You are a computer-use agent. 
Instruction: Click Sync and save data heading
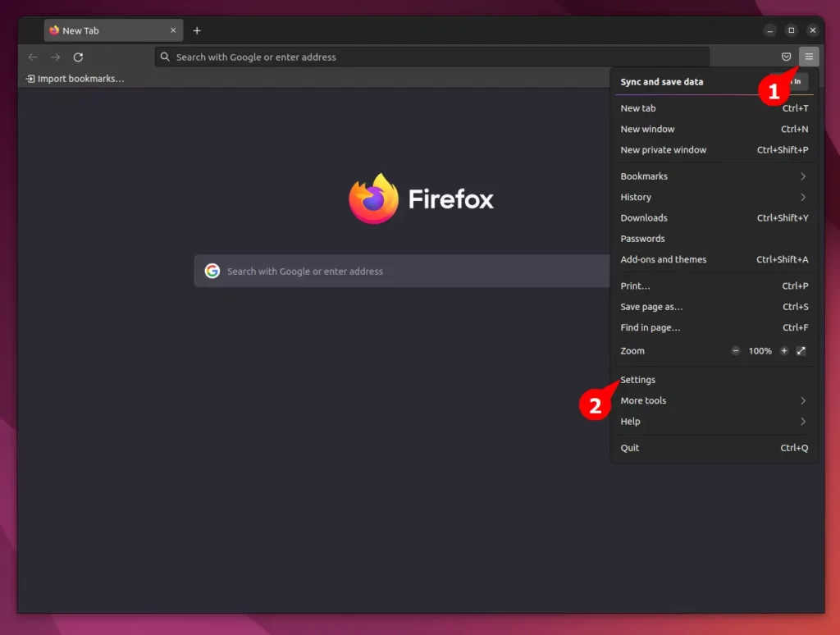(x=662, y=82)
